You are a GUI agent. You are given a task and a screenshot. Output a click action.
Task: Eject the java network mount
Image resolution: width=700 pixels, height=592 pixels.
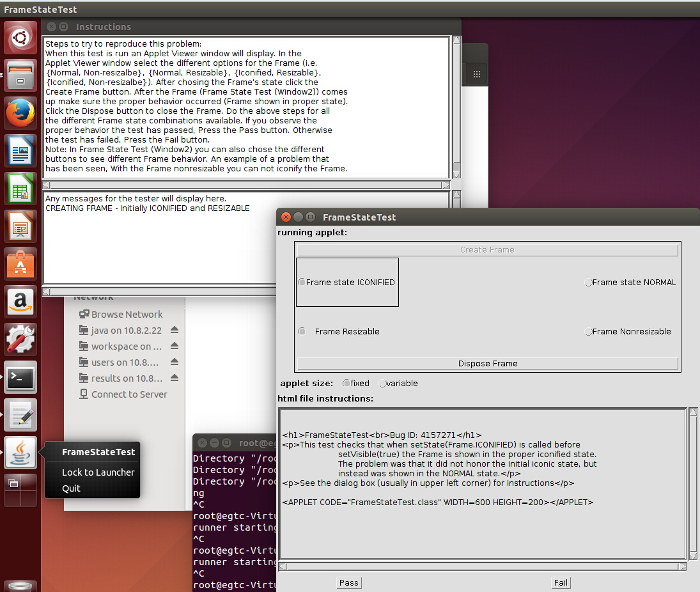coord(175,331)
